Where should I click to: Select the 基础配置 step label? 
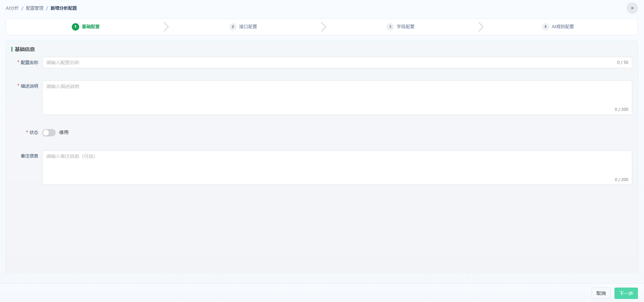(x=91, y=27)
